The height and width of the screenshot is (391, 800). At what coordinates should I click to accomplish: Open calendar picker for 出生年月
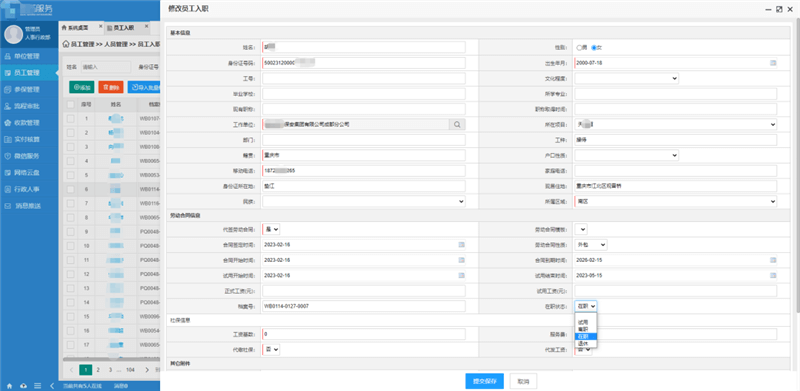[773, 63]
